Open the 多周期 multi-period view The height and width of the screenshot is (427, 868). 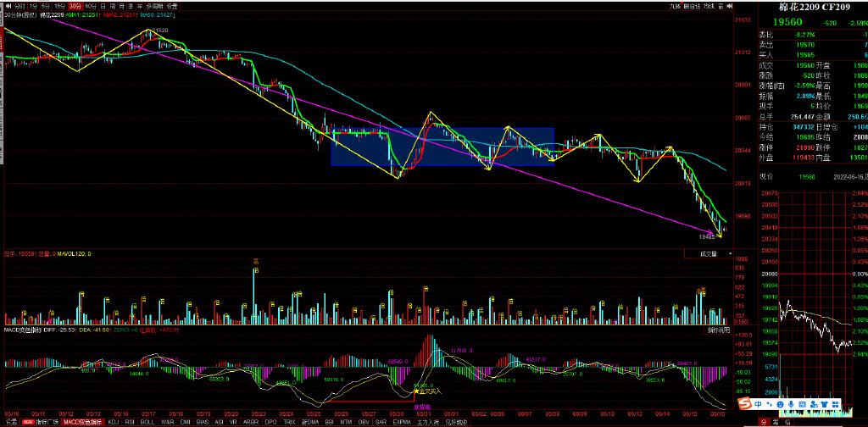pos(154,6)
